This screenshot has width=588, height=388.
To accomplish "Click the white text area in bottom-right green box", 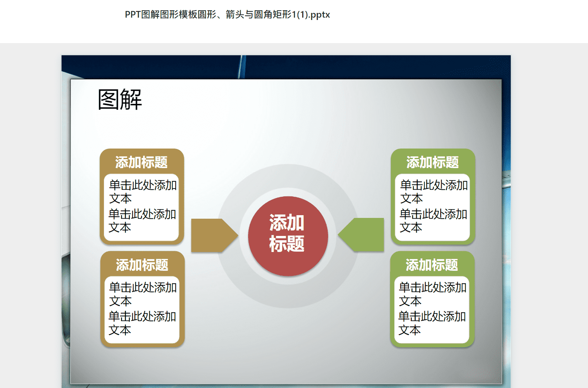I will click(x=432, y=310).
